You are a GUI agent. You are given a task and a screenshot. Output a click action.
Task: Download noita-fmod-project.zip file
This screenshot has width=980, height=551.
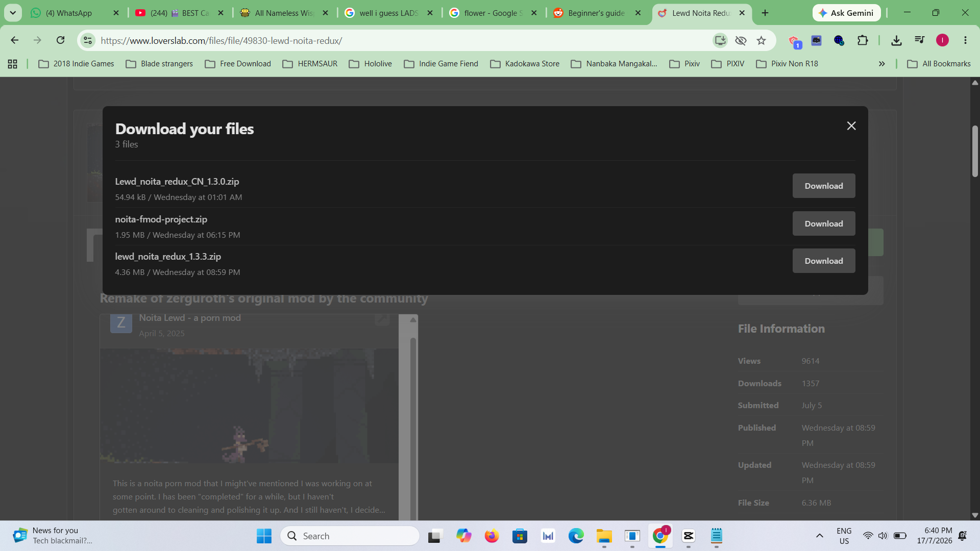[x=823, y=223]
